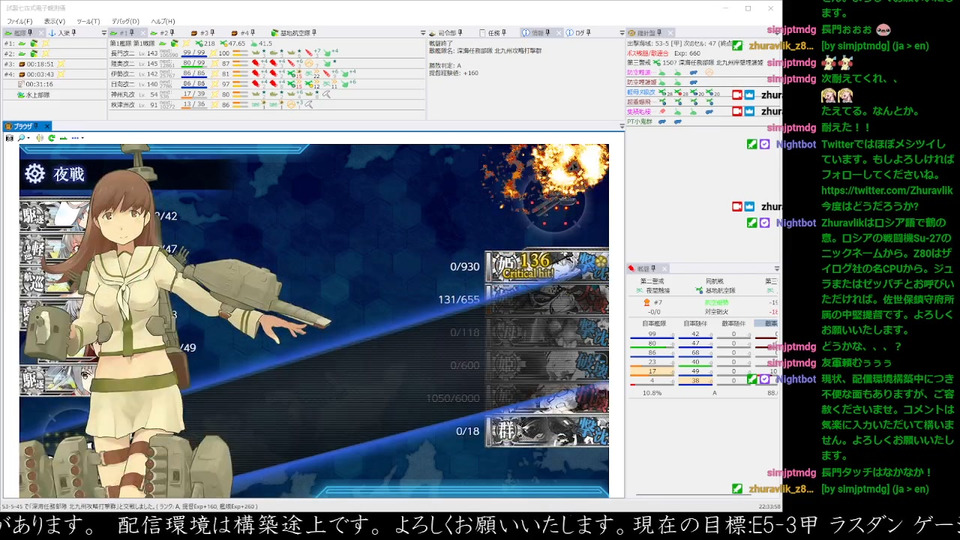Open the ファイル(F) menu
This screenshot has height=540, width=960.
tap(20, 21)
